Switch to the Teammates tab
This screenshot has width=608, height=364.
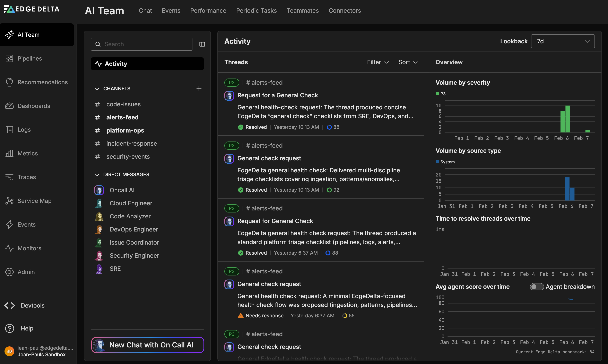click(x=303, y=11)
